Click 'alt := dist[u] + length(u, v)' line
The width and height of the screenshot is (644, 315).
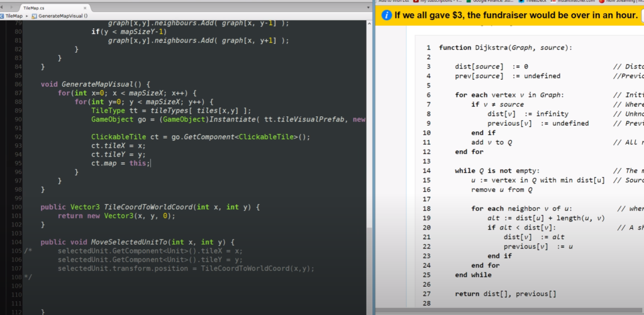point(546,218)
